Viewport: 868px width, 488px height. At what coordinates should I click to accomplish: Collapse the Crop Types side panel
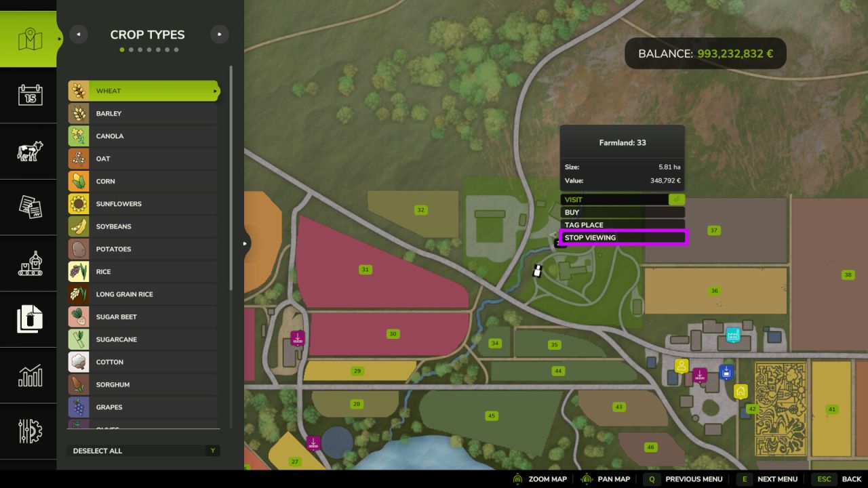245,243
